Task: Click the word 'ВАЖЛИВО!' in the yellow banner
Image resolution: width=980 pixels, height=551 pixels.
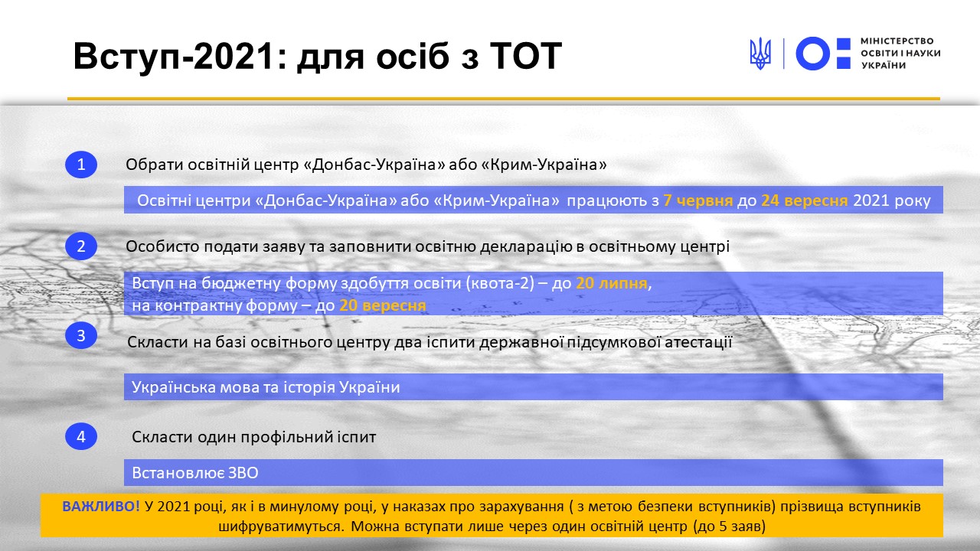Action: point(101,507)
